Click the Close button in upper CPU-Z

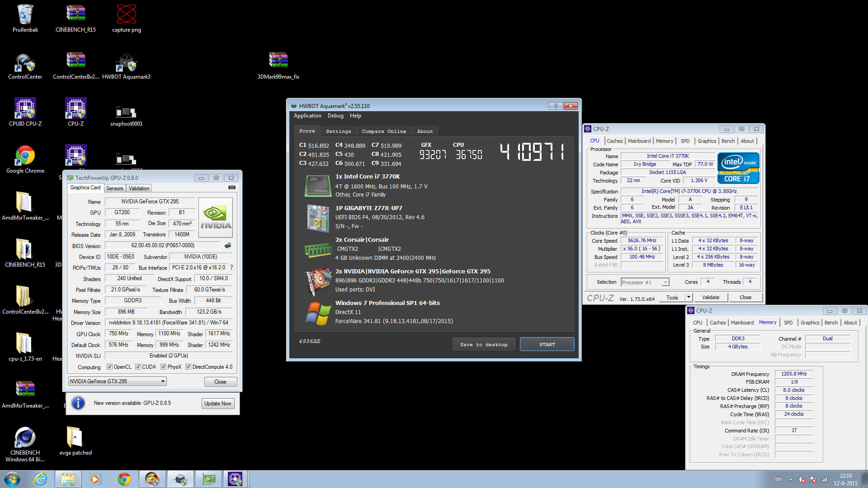click(x=745, y=297)
